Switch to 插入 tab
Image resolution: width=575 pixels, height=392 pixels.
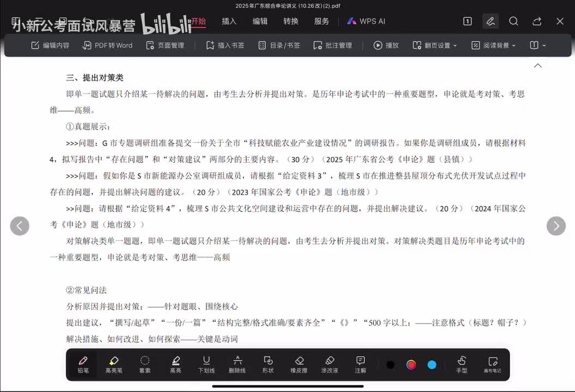tap(229, 21)
